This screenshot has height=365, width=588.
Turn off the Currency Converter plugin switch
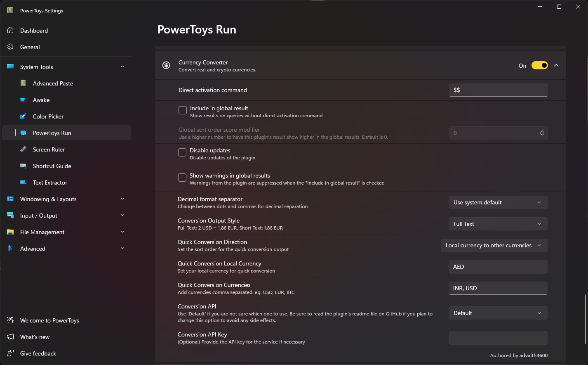(540, 65)
